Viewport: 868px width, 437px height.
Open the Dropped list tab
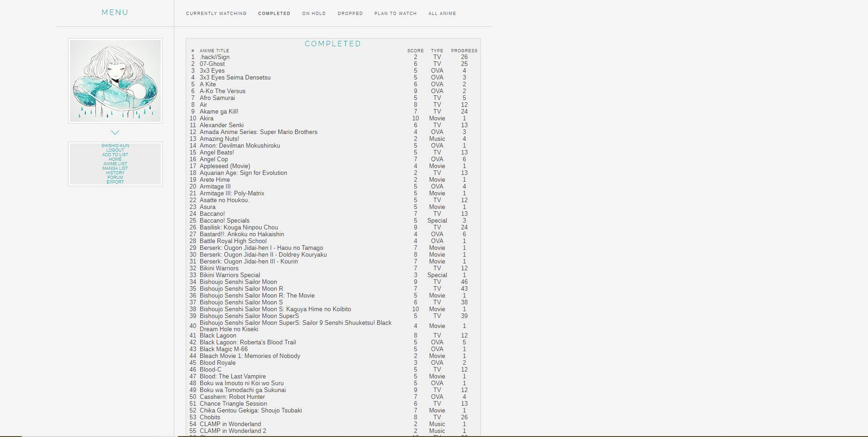point(350,14)
